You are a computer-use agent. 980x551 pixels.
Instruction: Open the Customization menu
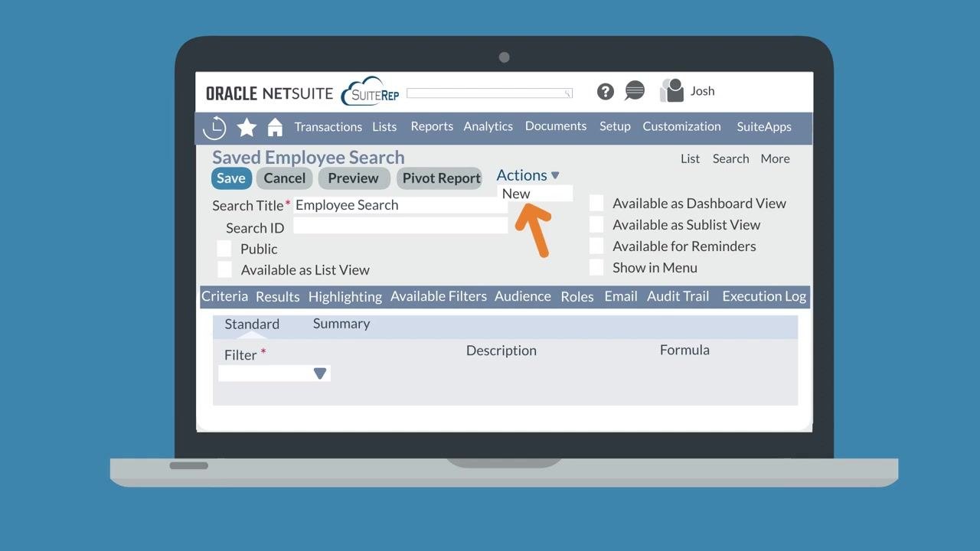[681, 126]
